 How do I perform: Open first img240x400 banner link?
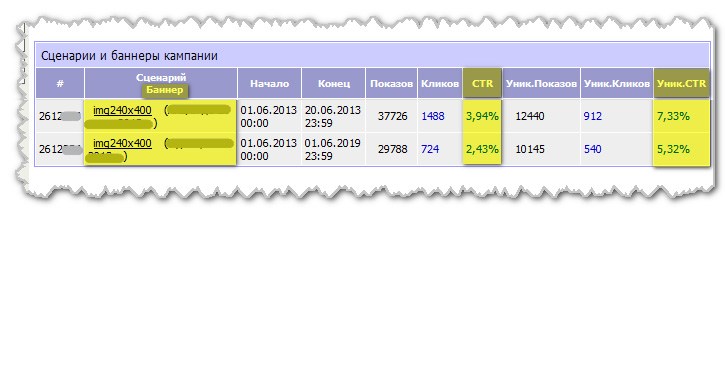tap(123, 110)
